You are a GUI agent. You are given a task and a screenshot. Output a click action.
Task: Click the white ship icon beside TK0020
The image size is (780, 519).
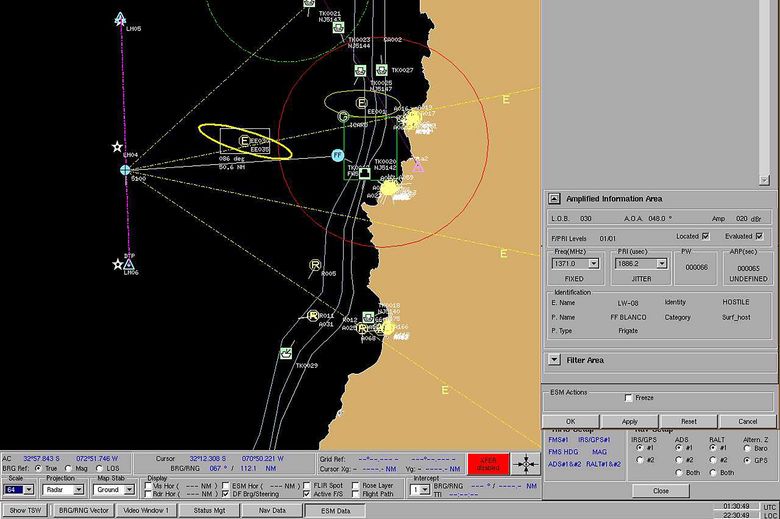click(365, 173)
